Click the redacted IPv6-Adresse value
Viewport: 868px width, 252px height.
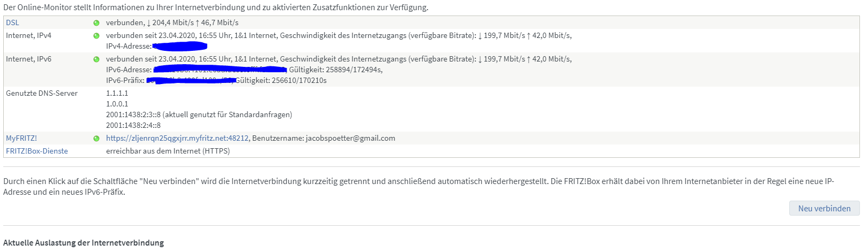pyautogui.click(x=220, y=70)
